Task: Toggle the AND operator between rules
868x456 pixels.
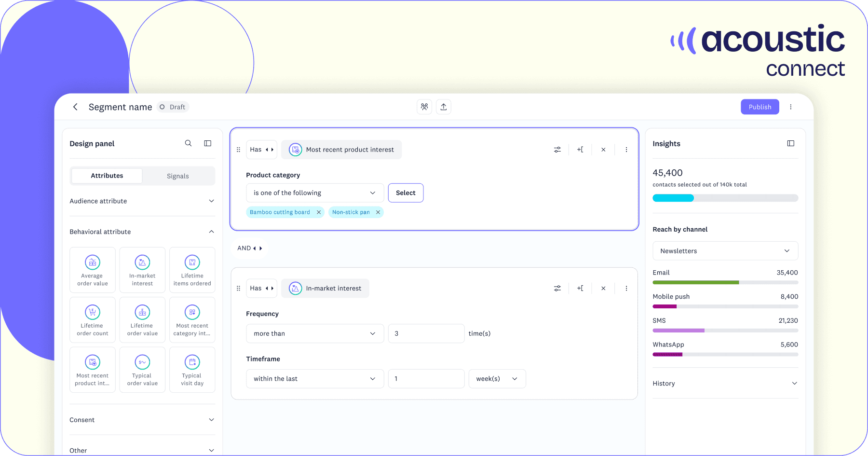Action: [249, 248]
